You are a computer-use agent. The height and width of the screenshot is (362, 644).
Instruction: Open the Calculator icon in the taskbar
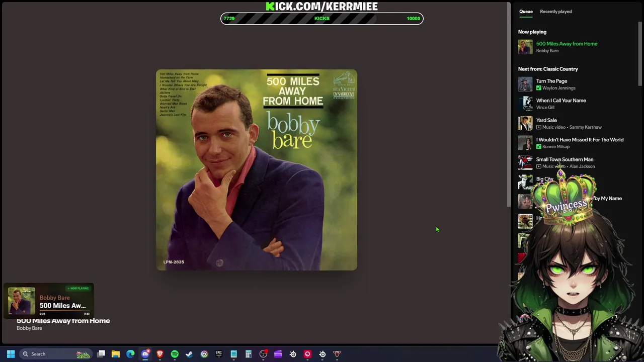click(249, 354)
